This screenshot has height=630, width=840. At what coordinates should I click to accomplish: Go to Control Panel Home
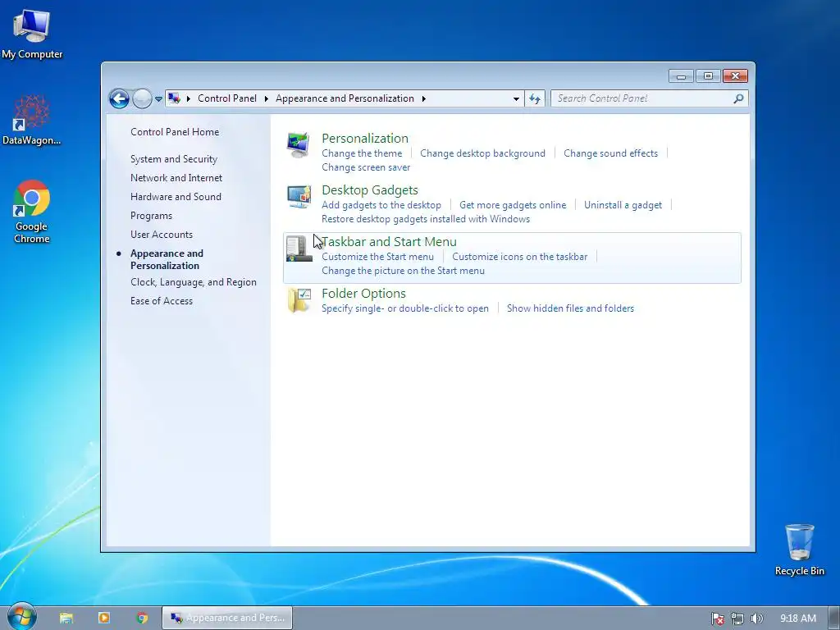tap(175, 132)
